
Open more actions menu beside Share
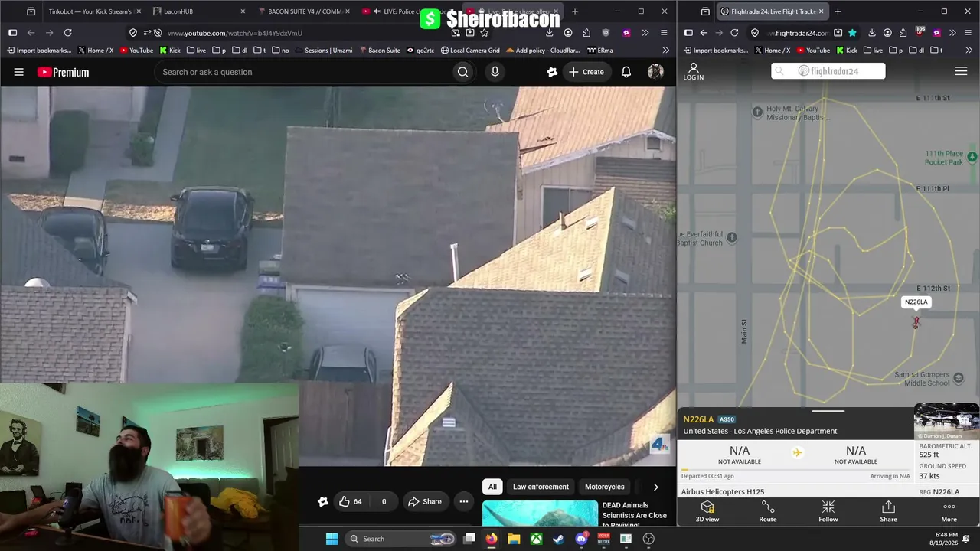(x=464, y=501)
